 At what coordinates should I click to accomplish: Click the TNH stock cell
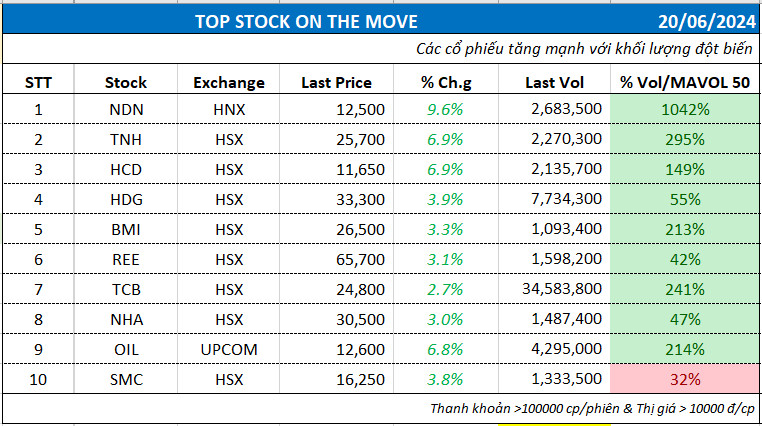click(125, 140)
